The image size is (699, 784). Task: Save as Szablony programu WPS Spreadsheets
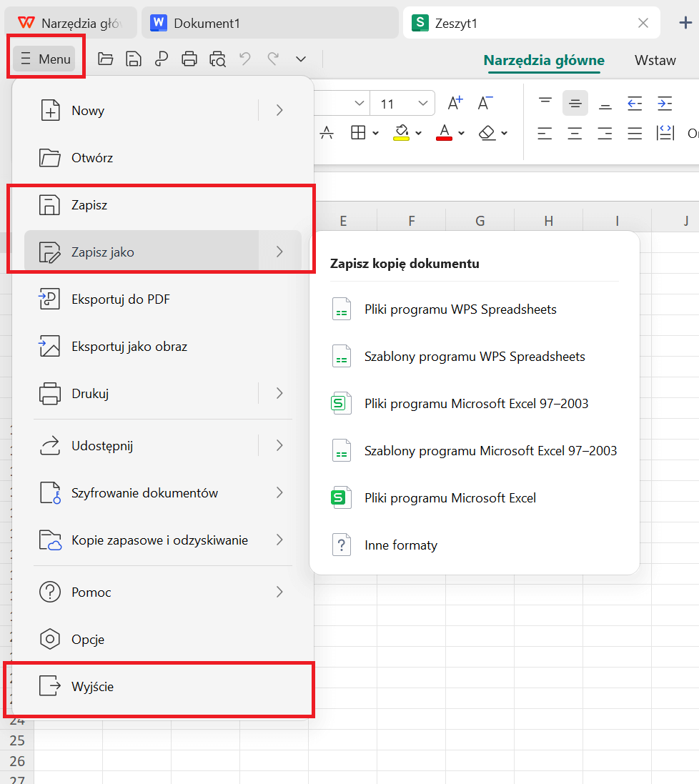[x=475, y=357]
